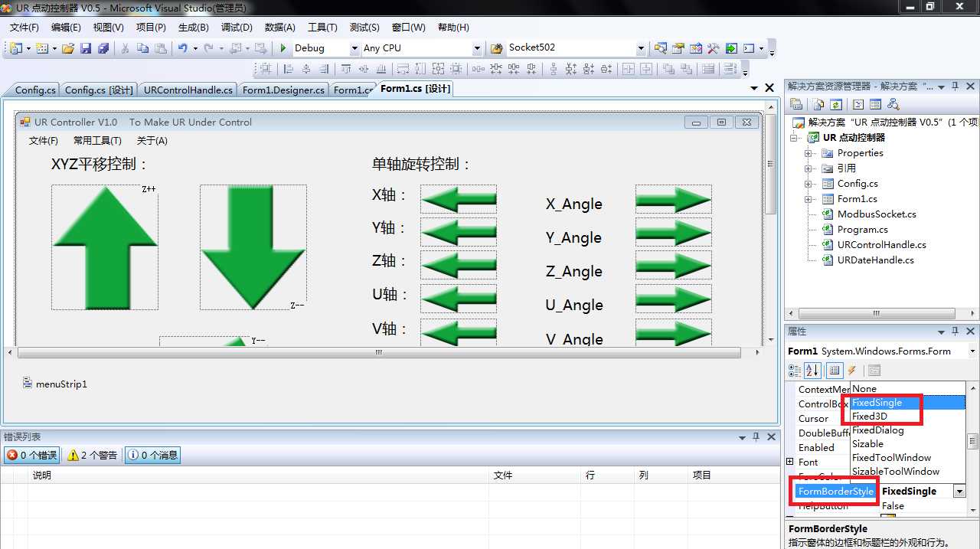Open Solution Explorer via main toolbar icon
This screenshot has width=980, height=549.
pos(661,48)
